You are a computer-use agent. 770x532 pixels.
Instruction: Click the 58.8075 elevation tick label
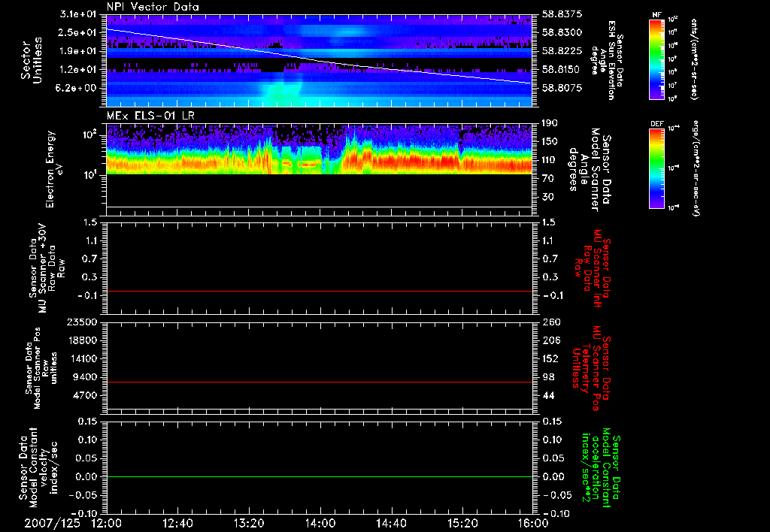[x=562, y=88]
